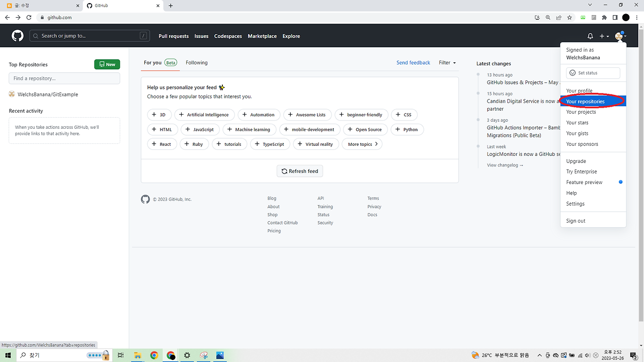Switch to the For you feed tab
The height and width of the screenshot is (362, 644).
160,63
